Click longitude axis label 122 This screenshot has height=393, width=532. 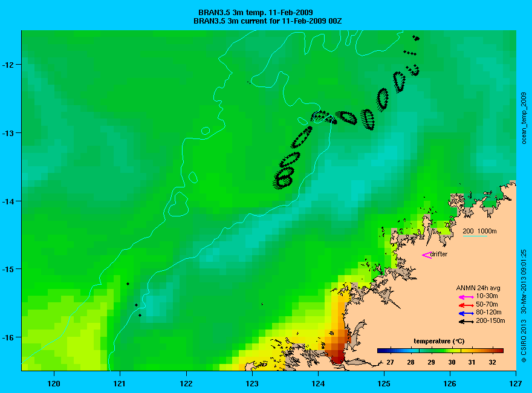point(186,384)
